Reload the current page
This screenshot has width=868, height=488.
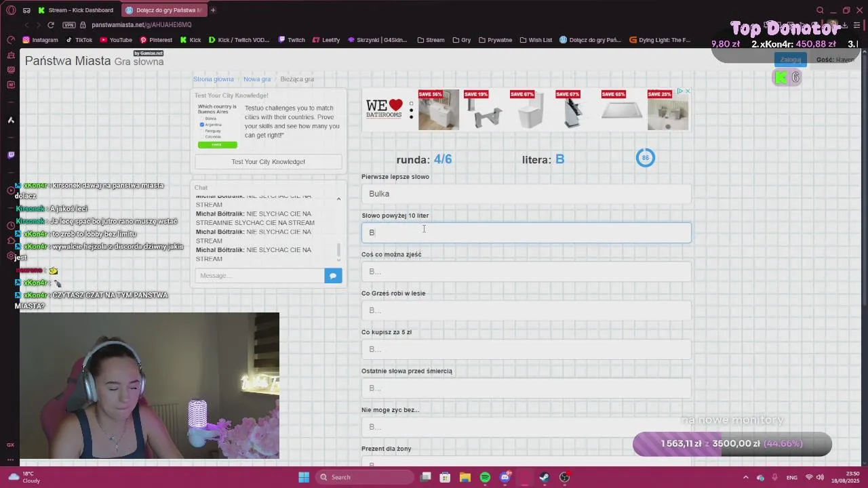pos(51,25)
